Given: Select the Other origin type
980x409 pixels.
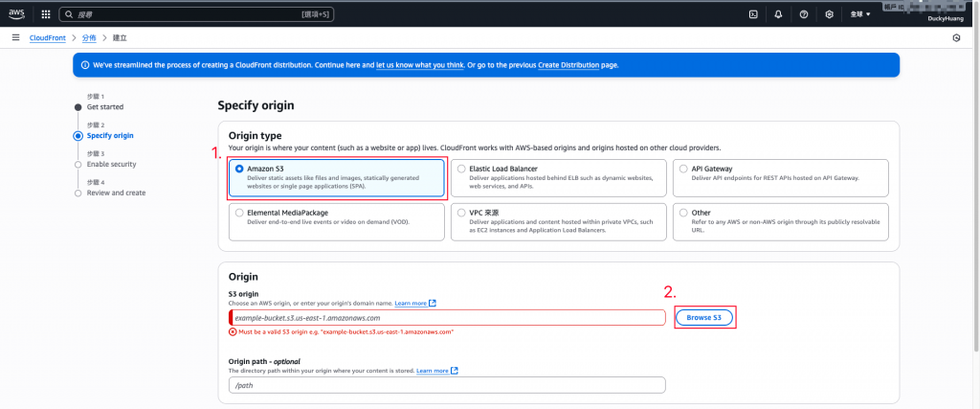Looking at the screenshot, I should click(781, 221).
